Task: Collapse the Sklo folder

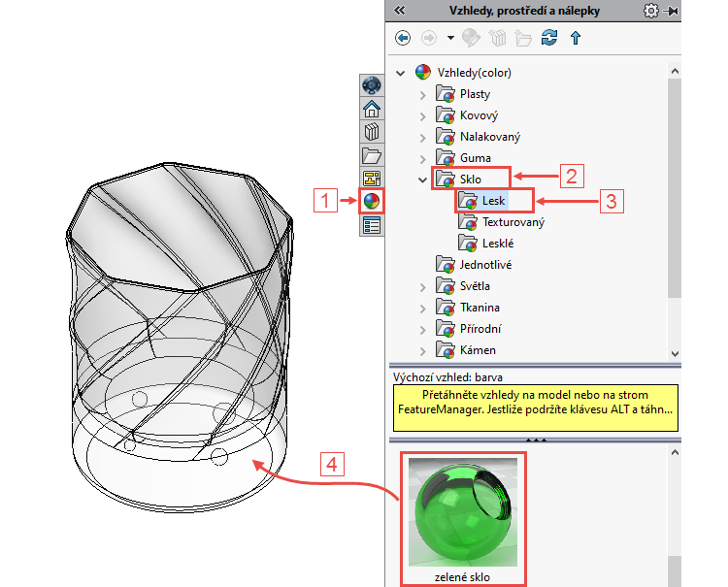Action: (x=422, y=179)
